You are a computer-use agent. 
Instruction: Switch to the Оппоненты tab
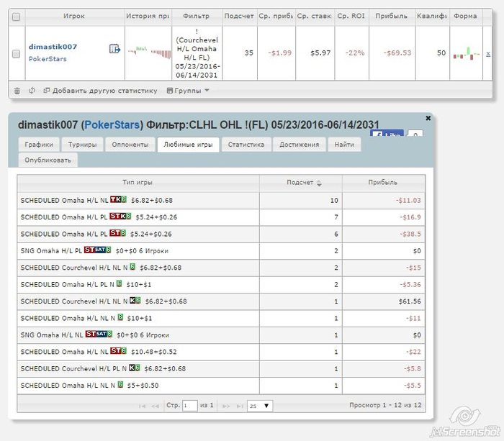pos(130,145)
